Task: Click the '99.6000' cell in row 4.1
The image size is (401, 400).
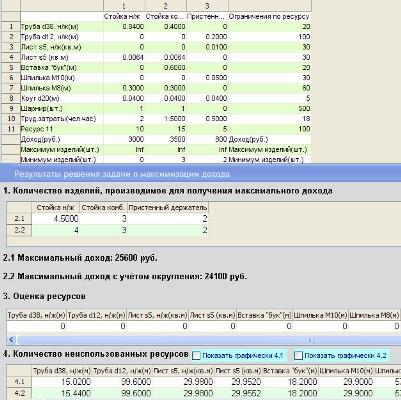Action: pyautogui.click(x=123, y=382)
